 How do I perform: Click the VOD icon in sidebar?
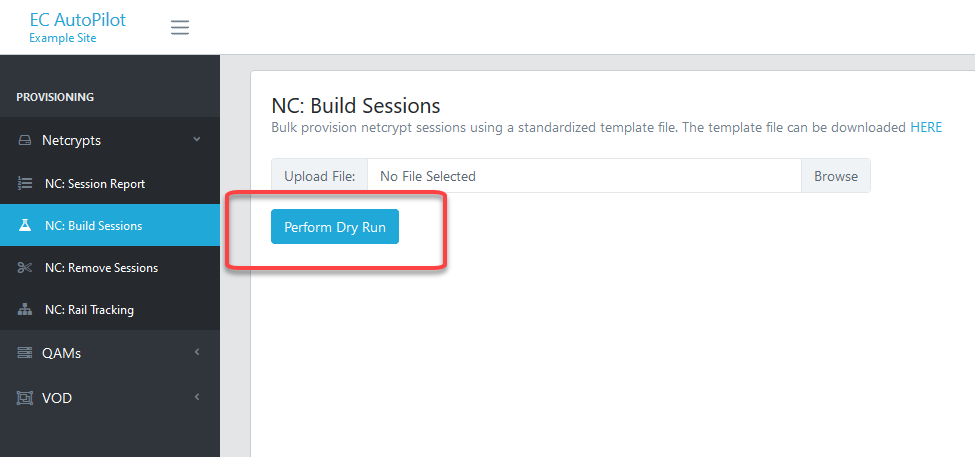(x=24, y=397)
